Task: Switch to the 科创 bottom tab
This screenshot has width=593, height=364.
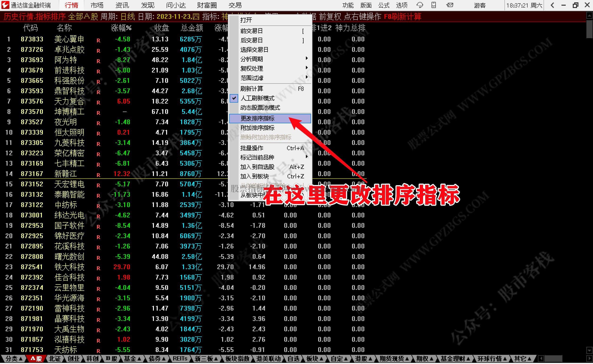Action: [92, 359]
